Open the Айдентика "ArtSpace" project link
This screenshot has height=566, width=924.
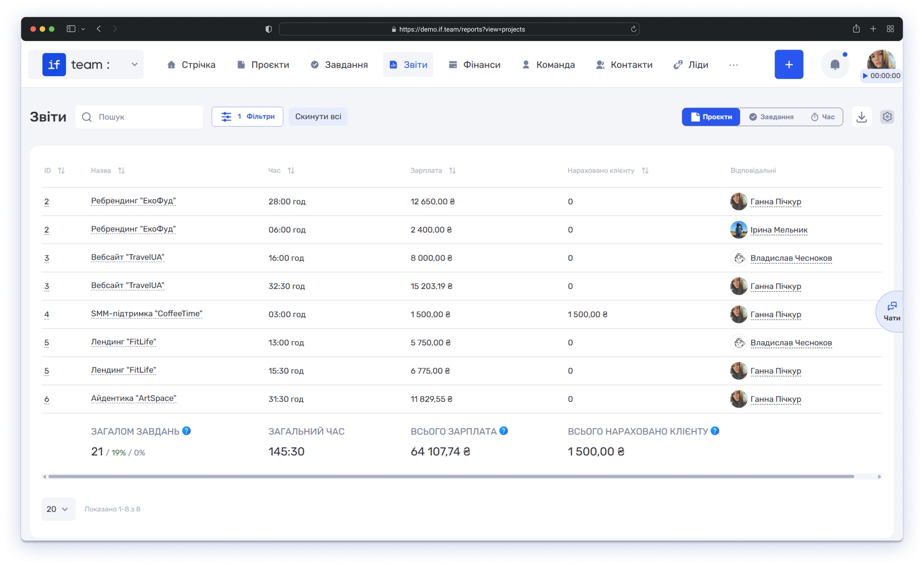134,399
